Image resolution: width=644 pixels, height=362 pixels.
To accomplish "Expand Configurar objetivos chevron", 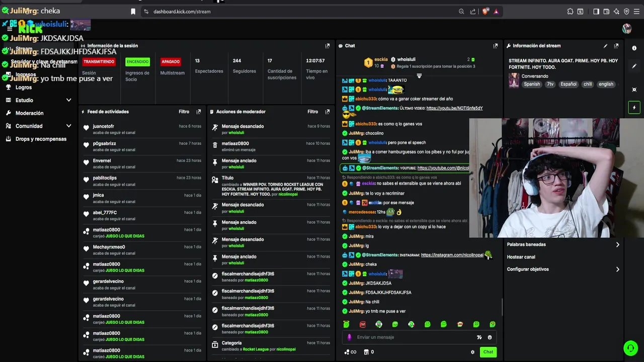I will click(617, 269).
